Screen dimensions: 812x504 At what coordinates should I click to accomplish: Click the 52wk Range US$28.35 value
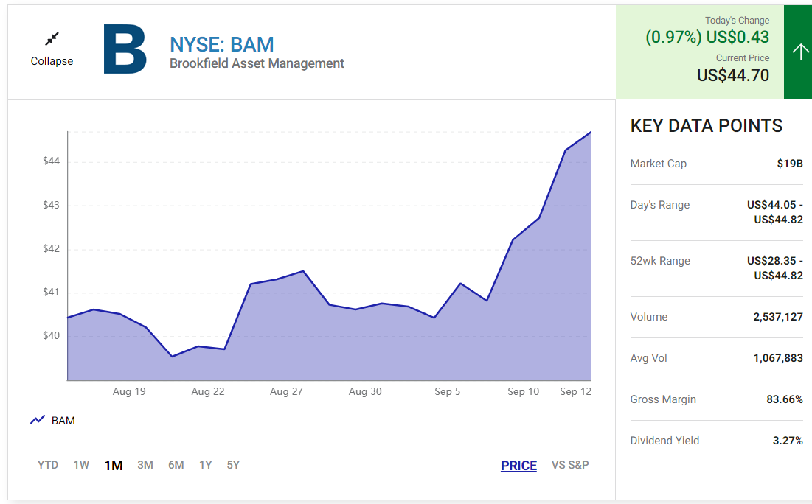tap(774, 261)
